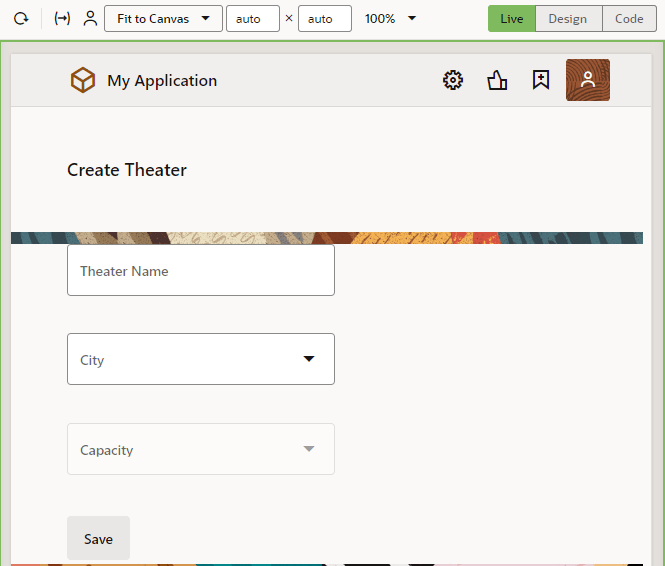Click the add bookmark icon

pos(541,80)
